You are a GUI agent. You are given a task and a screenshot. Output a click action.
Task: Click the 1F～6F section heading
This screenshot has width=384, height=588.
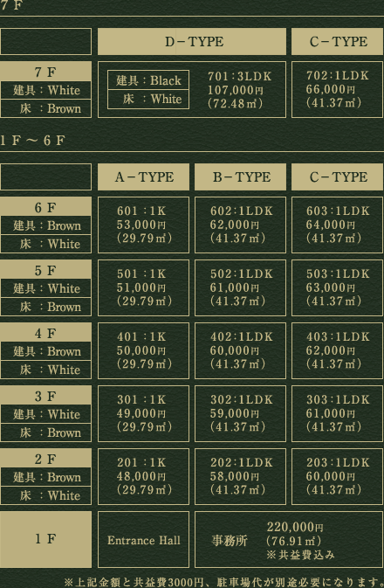point(32,141)
